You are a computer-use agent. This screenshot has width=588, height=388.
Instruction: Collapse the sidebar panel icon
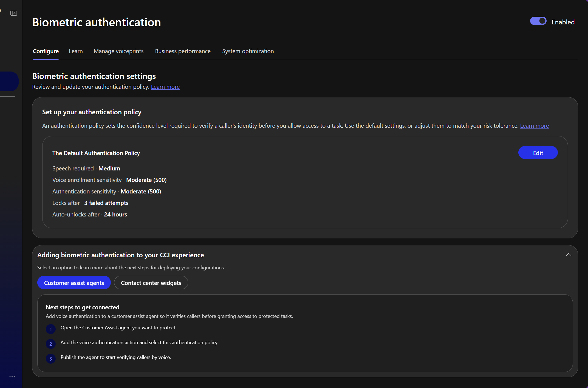coord(14,13)
